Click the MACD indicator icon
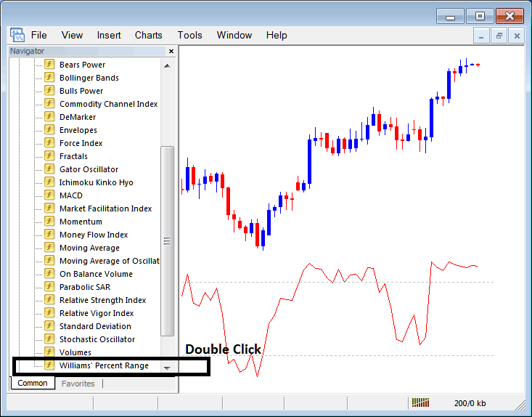The width and height of the screenshot is (532, 417). click(49, 195)
